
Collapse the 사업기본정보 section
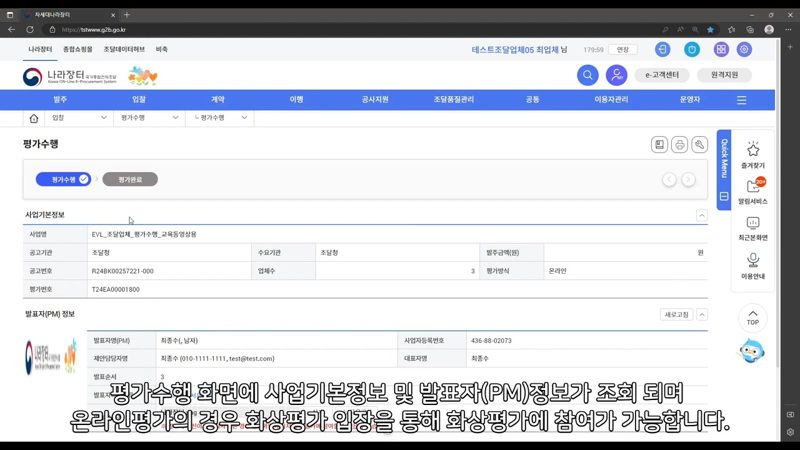coord(702,215)
